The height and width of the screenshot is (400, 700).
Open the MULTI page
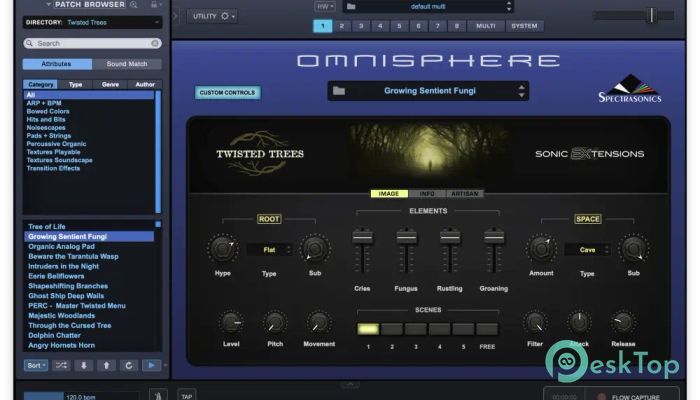486,26
